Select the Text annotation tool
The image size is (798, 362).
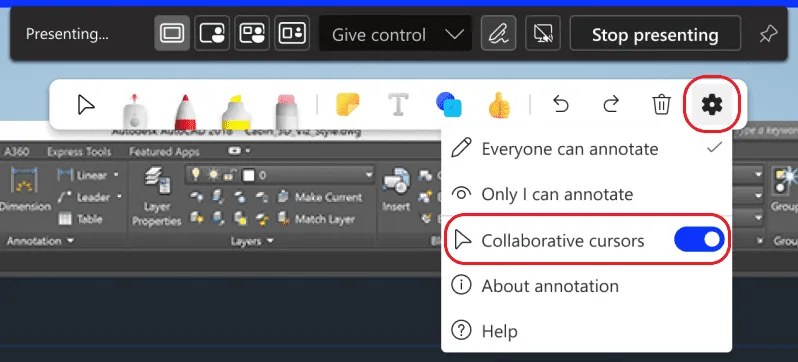tap(398, 104)
